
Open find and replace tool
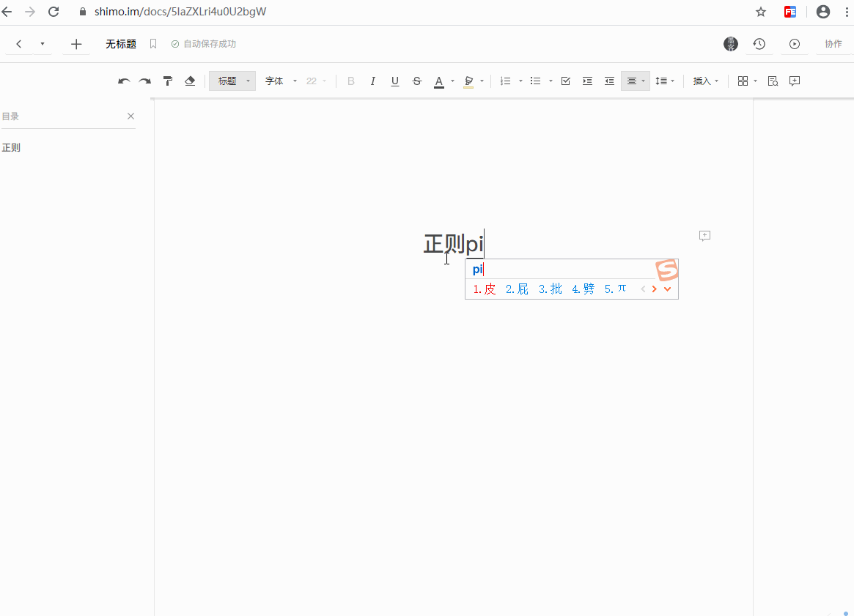pos(773,81)
